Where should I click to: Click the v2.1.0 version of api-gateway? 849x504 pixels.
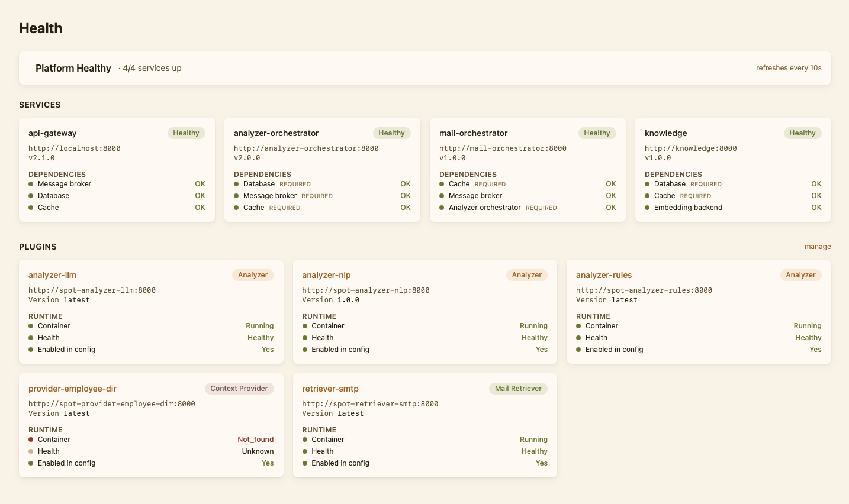point(41,158)
